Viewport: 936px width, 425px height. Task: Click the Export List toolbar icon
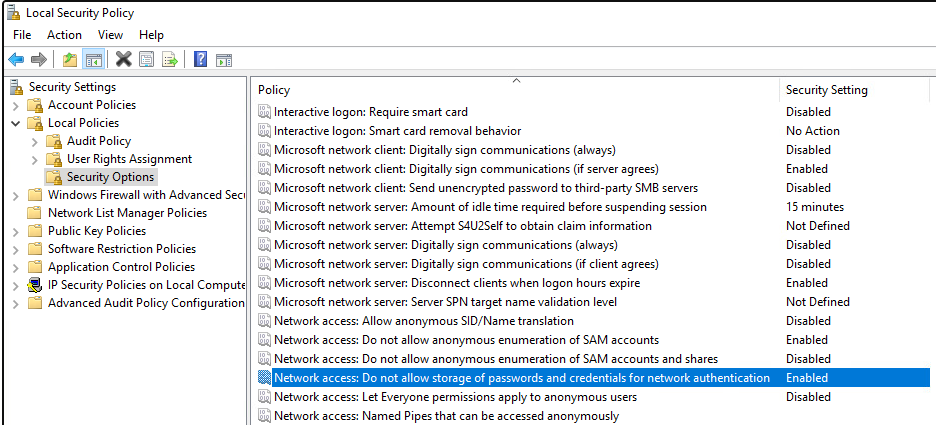click(170, 59)
